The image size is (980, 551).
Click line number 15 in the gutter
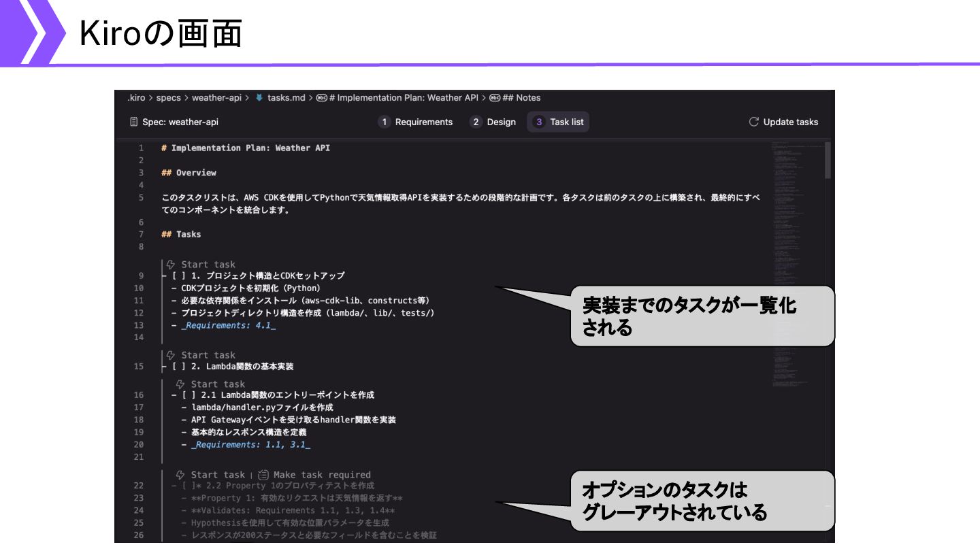coord(140,367)
